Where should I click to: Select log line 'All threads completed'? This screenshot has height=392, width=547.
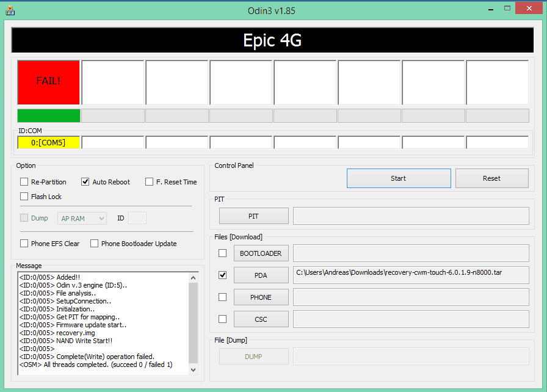(x=96, y=365)
